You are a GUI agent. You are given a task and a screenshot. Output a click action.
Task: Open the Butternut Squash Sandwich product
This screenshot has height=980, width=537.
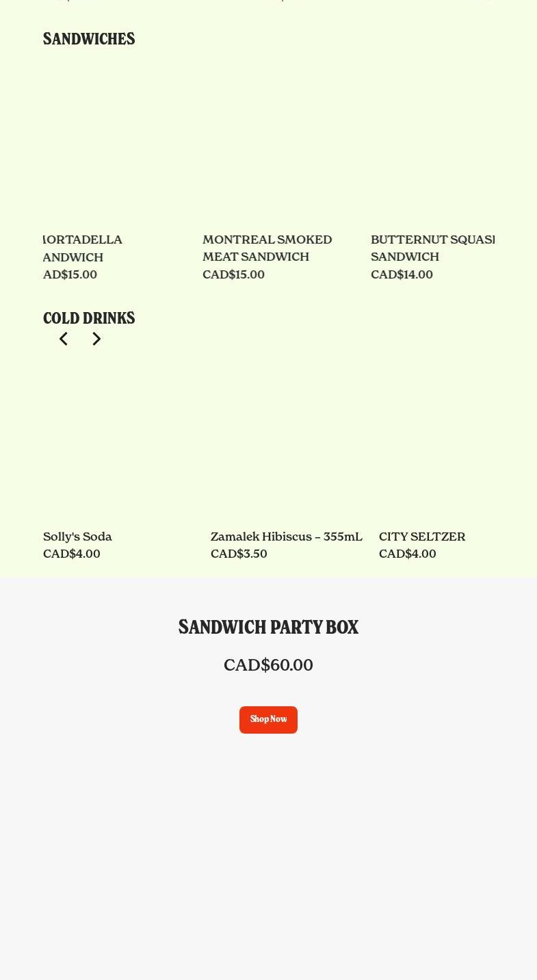[x=432, y=248]
